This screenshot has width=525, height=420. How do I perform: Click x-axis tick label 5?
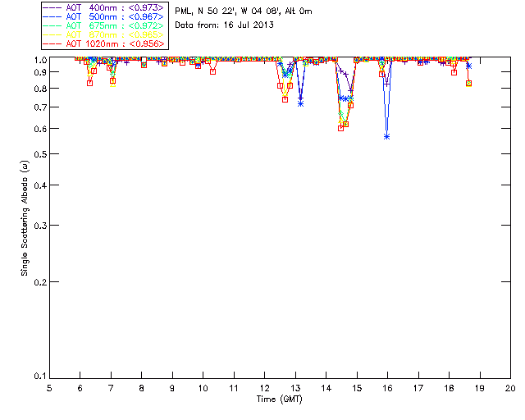(x=49, y=388)
